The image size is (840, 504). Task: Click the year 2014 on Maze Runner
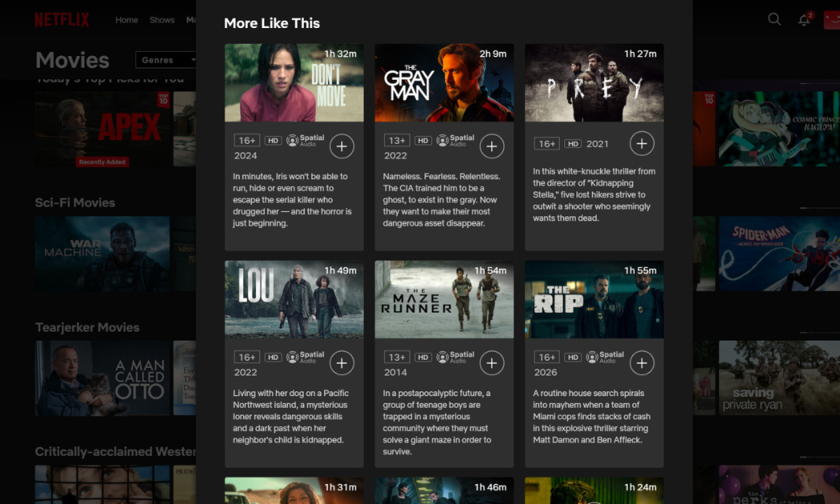coord(395,372)
